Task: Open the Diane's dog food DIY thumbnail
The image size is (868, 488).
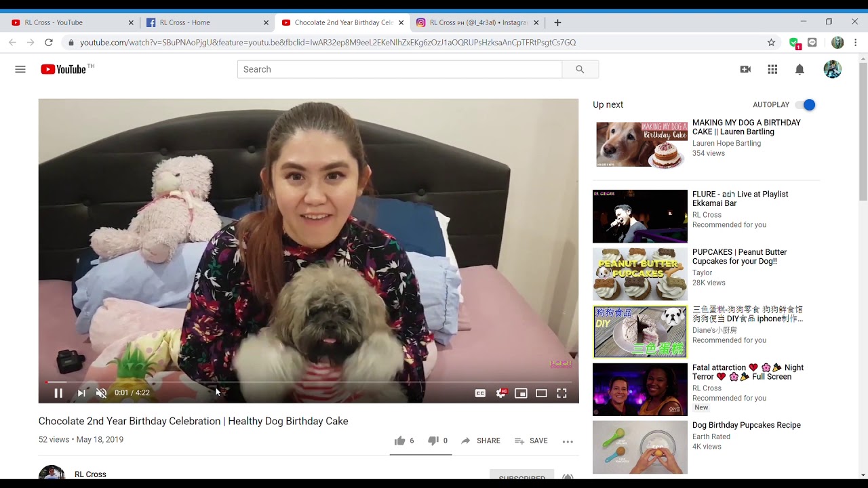Action: (x=640, y=331)
